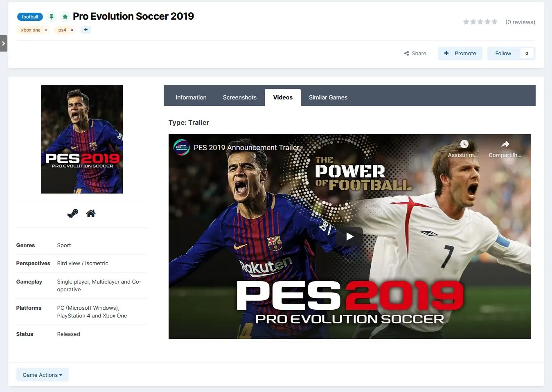Screen dimensions: 552x392
Task: Click the green pin icon
Action: 52,17
